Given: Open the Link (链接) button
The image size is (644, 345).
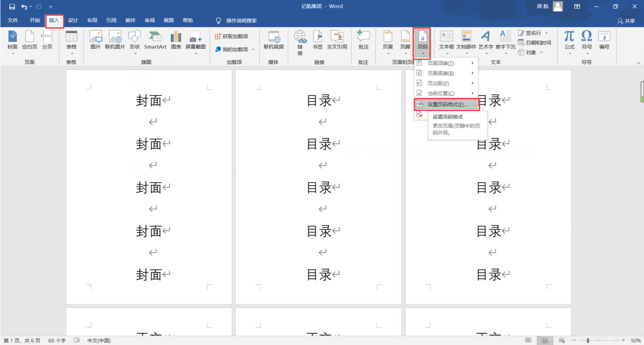Looking at the screenshot, I should (300, 43).
